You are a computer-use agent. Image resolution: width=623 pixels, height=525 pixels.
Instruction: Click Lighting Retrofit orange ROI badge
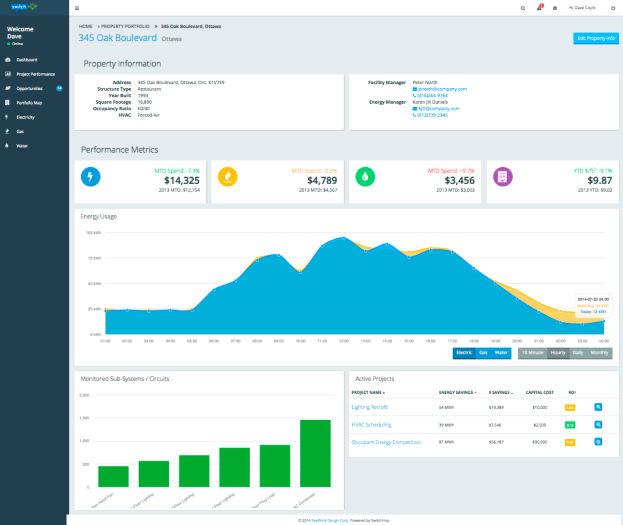coord(570,407)
